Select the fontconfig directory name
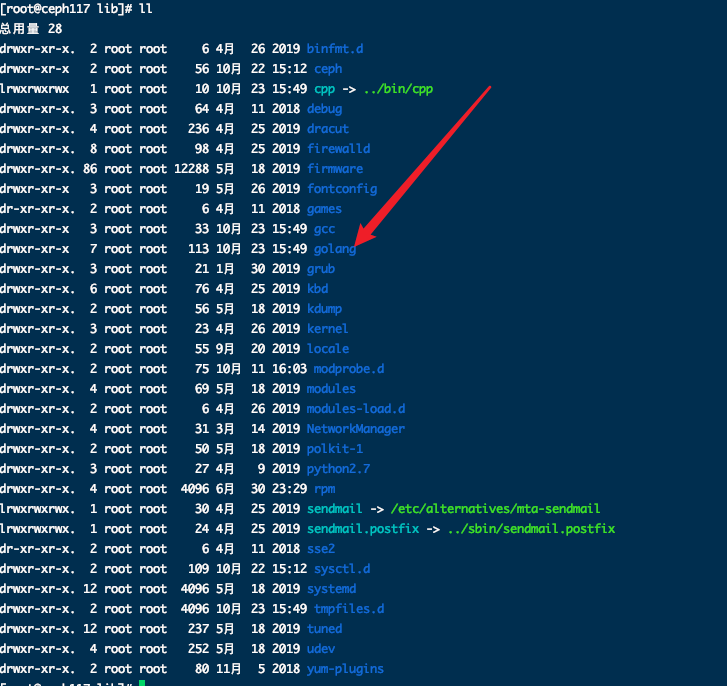The width and height of the screenshot is (727, 686). 342,189
